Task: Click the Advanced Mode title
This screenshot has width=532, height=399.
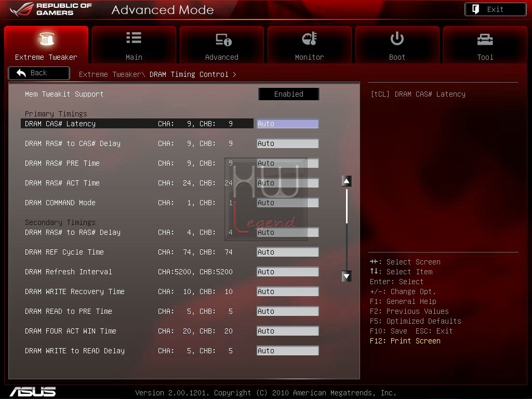Action: pyautogui.click(x=163, y=10)
